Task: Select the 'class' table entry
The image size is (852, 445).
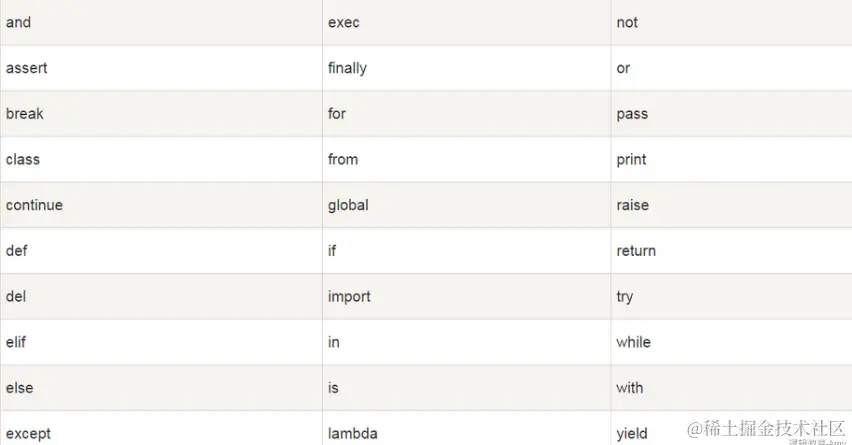Action: (x=23, y=159)
